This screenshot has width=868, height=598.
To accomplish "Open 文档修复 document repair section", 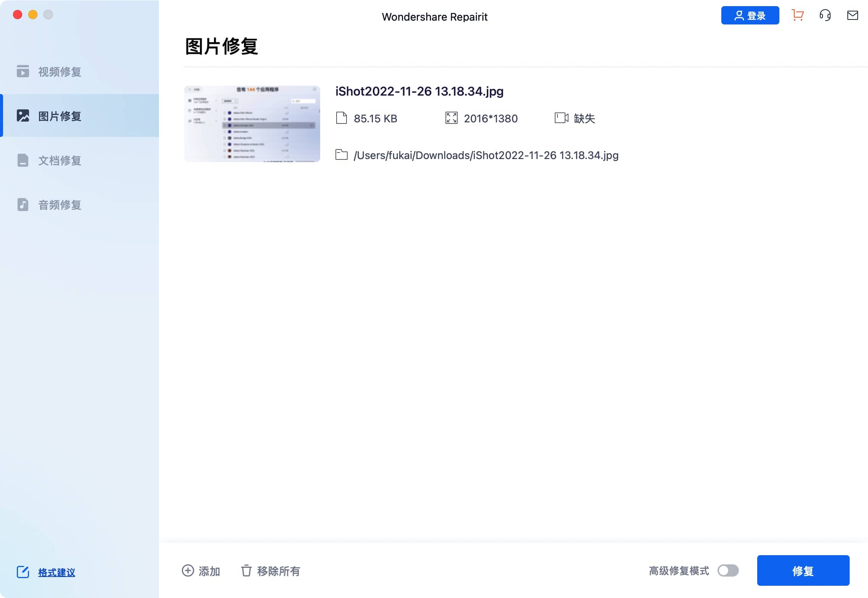I will click(79, 160).
